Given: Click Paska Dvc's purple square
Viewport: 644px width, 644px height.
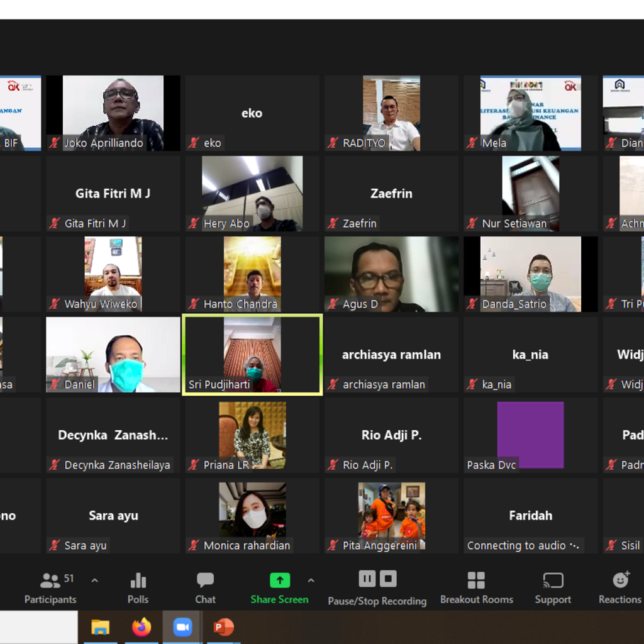Looking at the screenshot, I should [530, 434].
